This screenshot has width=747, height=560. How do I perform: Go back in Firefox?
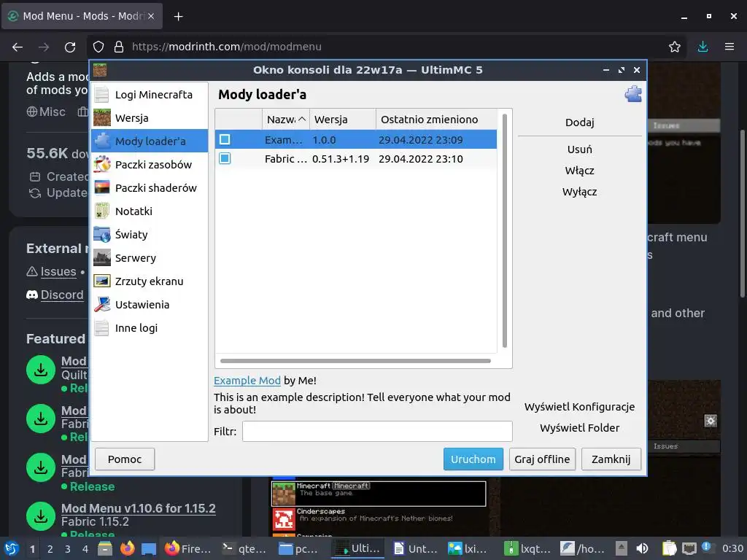18,47
